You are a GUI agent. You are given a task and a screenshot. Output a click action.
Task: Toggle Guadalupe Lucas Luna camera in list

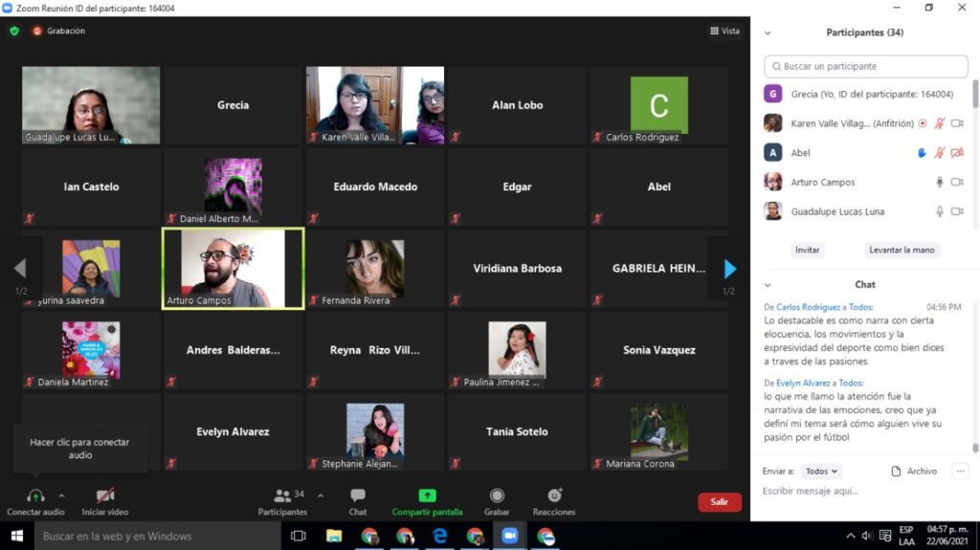coord(957,212)
